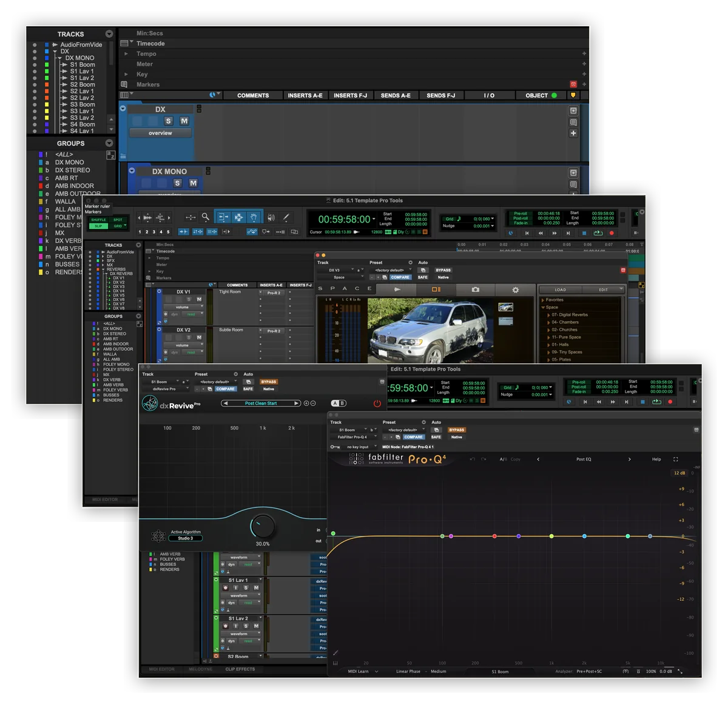Expand AudioFromVide in tracks list
The height and width of the screenshot is (704, 728).
tap(55, 45)
